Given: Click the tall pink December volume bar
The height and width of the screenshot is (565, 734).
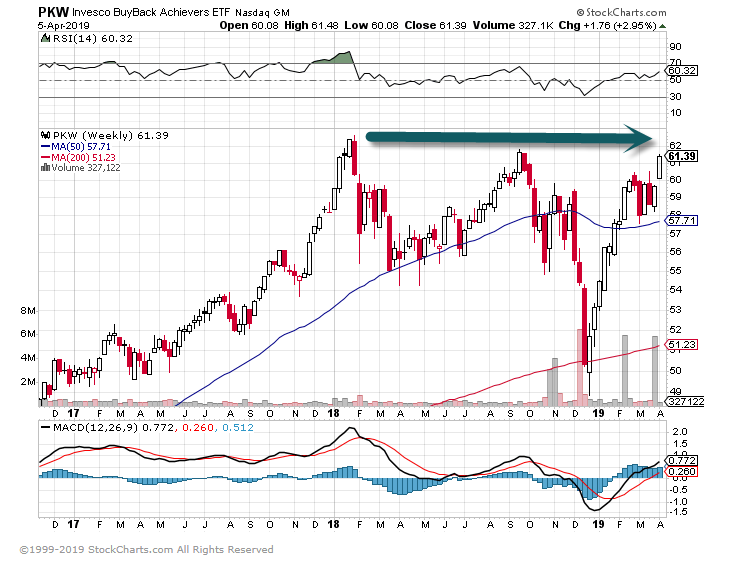Looking at the screenshot, I should (580, 368).
